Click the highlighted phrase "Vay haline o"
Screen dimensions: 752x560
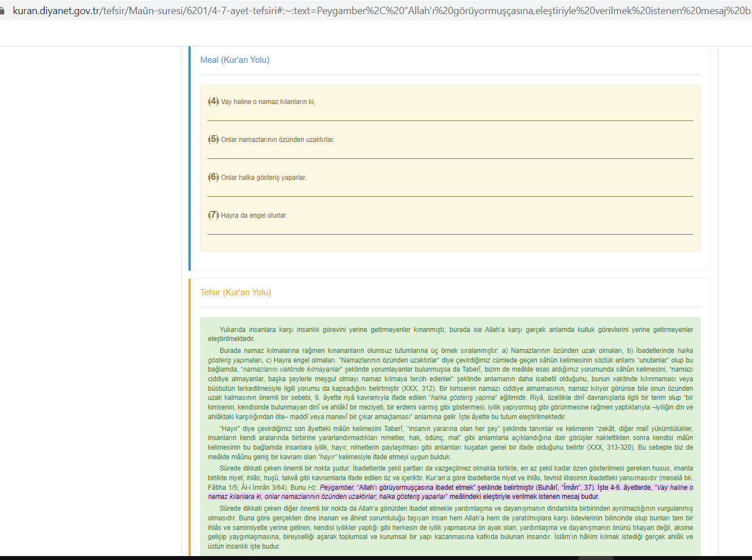coord(674,488)
